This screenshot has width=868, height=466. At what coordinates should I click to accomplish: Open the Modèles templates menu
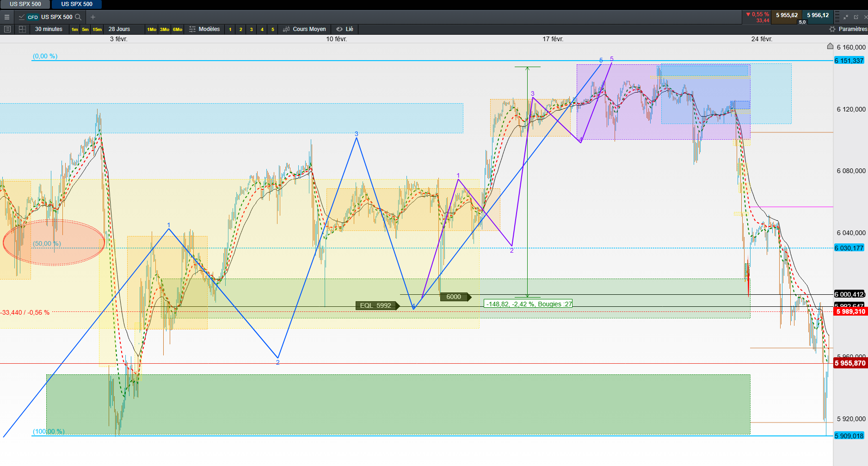pos(204,29)
